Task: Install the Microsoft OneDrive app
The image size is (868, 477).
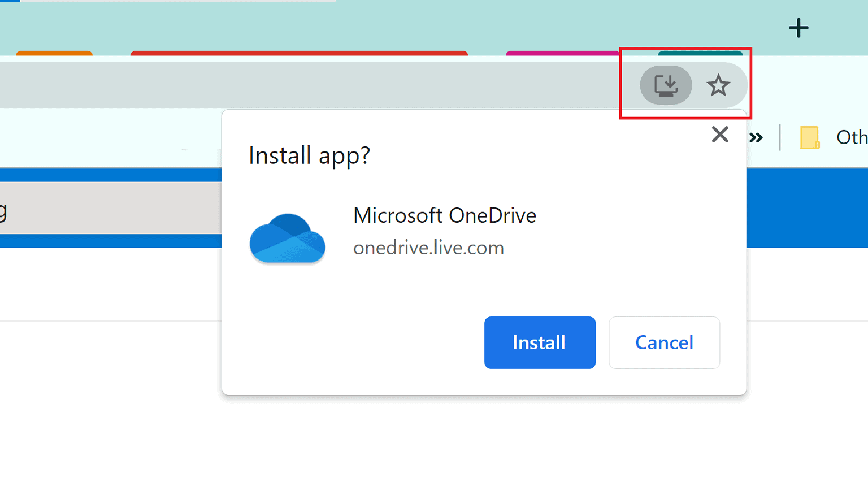Action: 539,342
